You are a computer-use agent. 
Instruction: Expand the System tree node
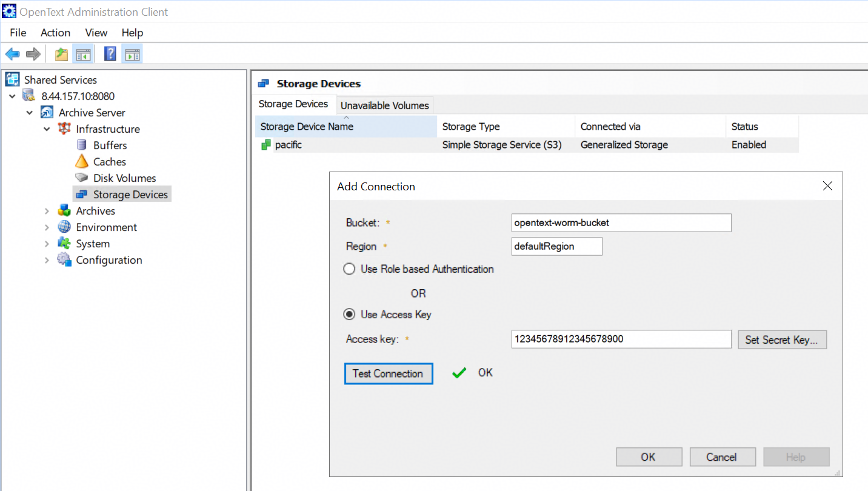point(47,243)
